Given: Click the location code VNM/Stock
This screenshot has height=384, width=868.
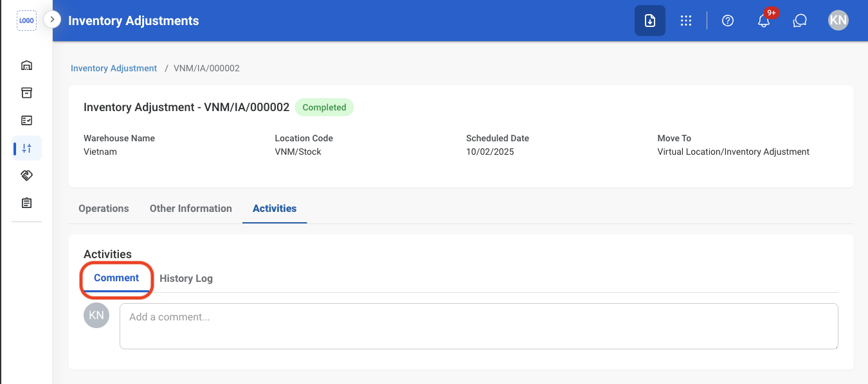Looking at the screenshot, I should [x=298, y=152].
